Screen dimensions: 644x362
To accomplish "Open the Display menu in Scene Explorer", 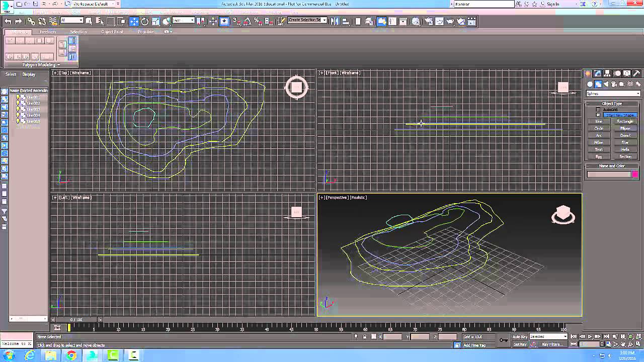I will pos(29,74).
